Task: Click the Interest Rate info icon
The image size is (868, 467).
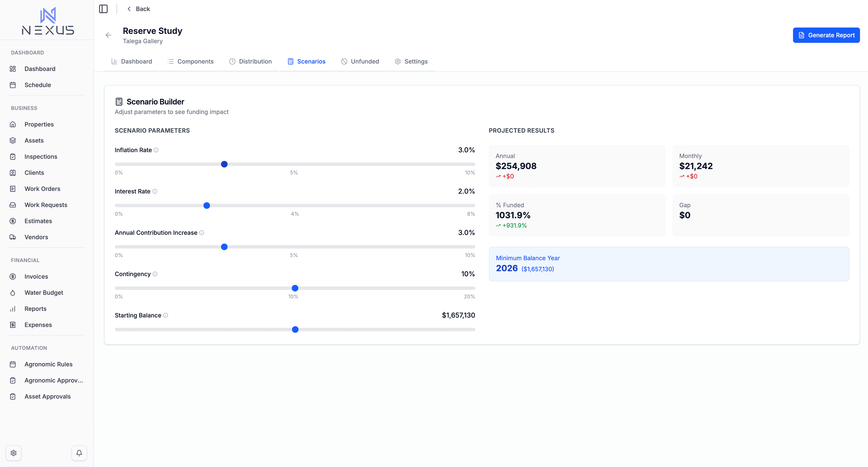Action: [x=155, y=192]
